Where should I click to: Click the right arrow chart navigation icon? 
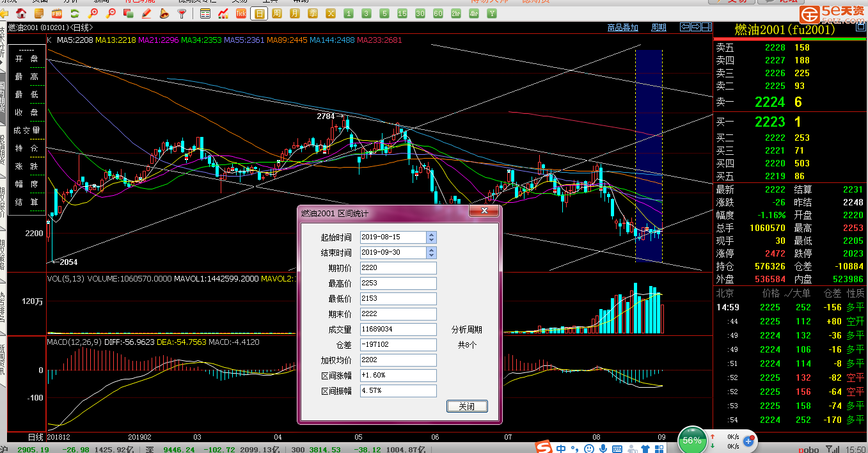[x=696, y=27]
